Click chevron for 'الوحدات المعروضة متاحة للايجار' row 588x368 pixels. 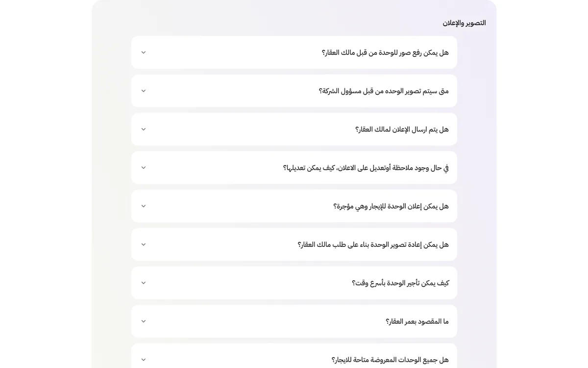click(x=144, y=360)
